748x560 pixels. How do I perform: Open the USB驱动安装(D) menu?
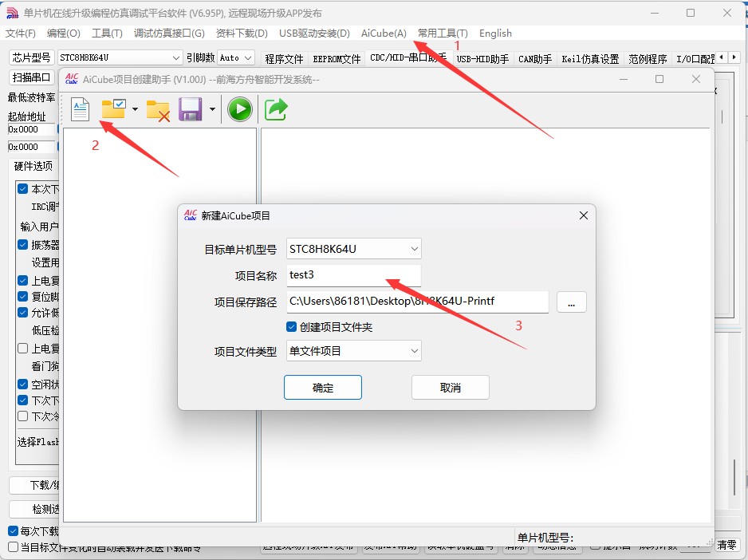pyautogui.click(x=314, y=34)
